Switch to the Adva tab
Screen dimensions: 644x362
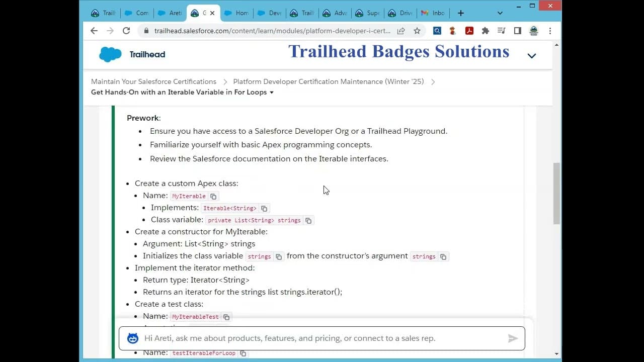click(x=335, y=13)
